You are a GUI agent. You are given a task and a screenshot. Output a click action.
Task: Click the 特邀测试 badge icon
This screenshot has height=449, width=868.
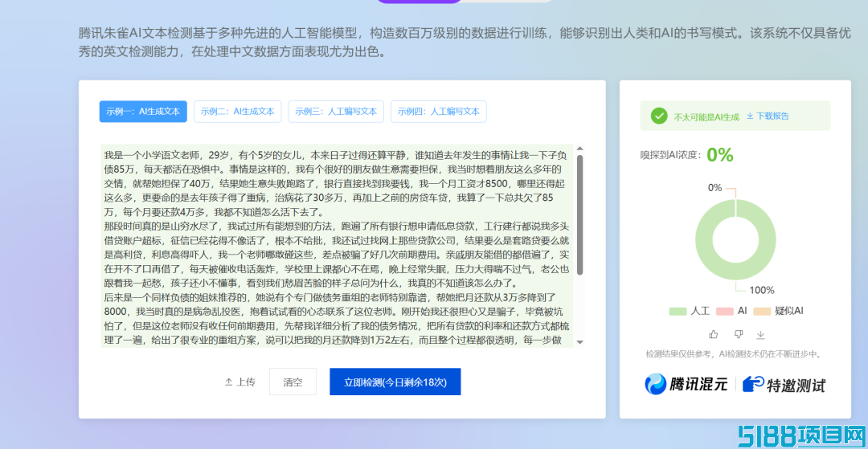[x=753, y=384]
